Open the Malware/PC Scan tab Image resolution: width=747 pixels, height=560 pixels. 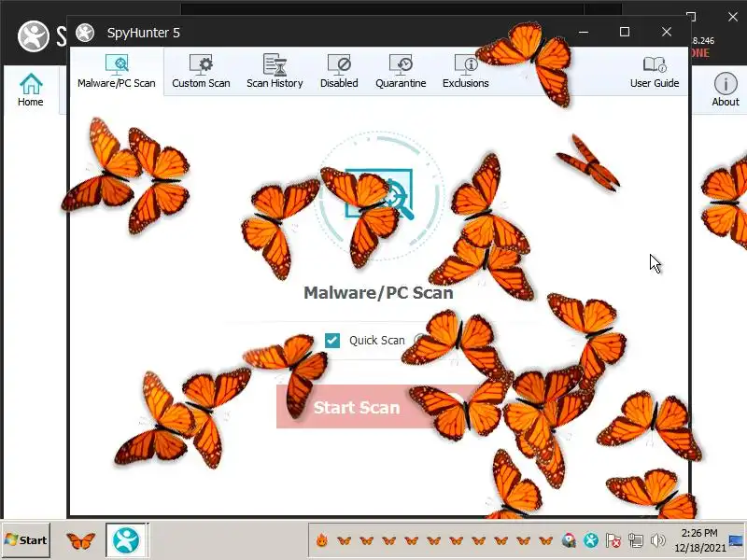tap(117, 72)
